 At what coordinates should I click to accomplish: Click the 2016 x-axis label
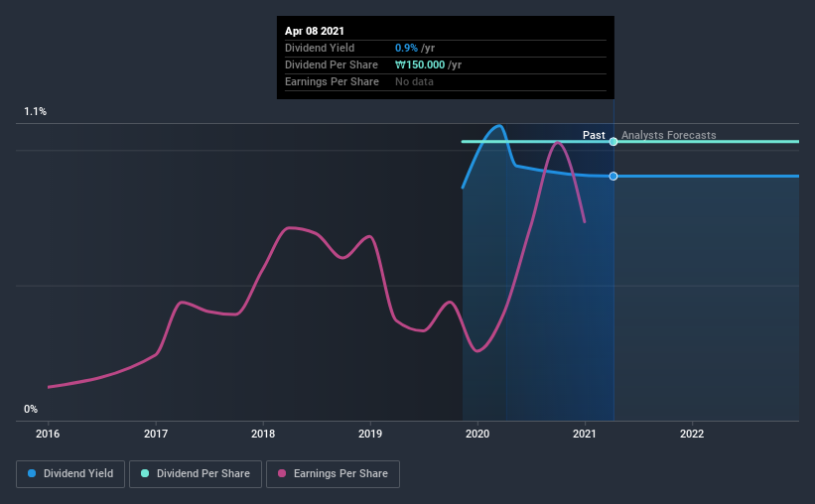click(48, 434)
